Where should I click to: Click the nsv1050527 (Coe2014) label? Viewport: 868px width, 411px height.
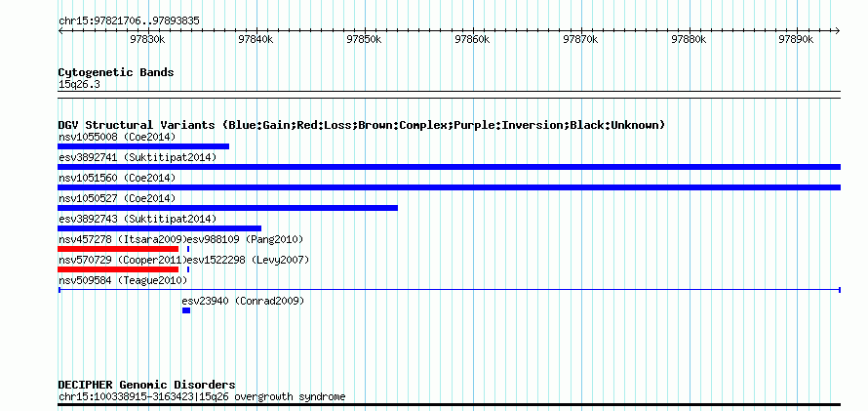coord(117,198)
